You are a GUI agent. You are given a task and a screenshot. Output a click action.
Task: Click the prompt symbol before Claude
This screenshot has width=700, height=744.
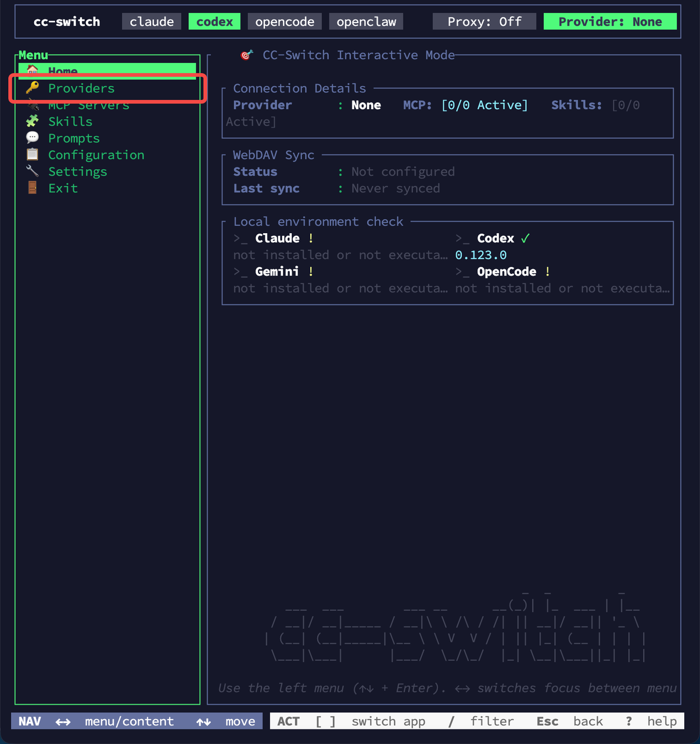pyautogui.click(x=240, y=239)
